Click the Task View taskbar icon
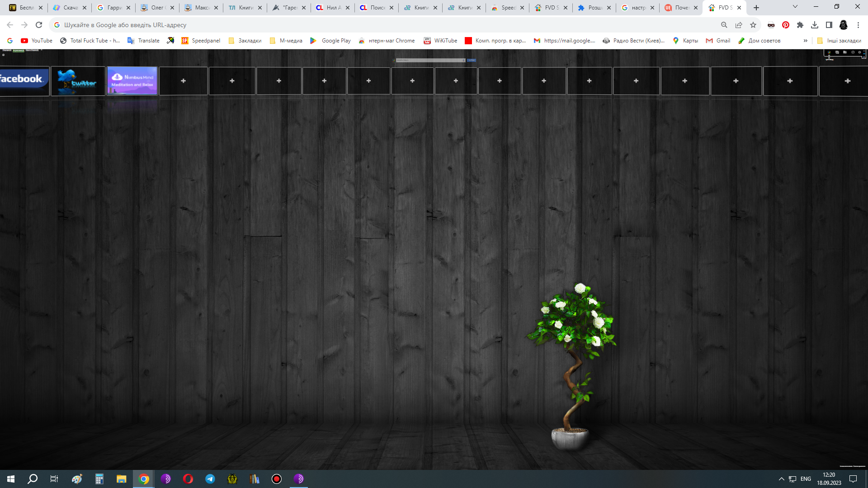This screenshot has width=868, height=488. click(54, 479)
